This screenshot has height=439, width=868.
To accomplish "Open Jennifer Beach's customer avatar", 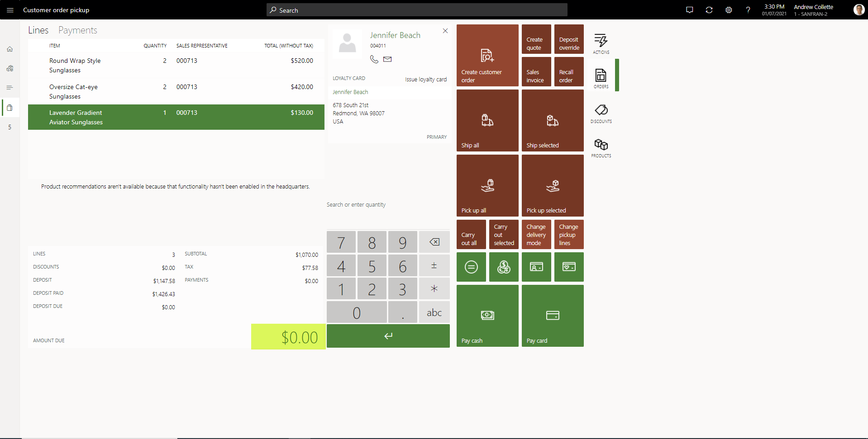I will coord(348,43).
